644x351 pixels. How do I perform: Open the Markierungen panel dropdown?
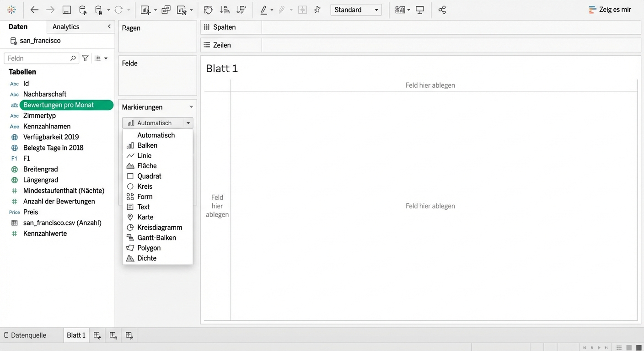pyautogui.click(x=190, y=107)
